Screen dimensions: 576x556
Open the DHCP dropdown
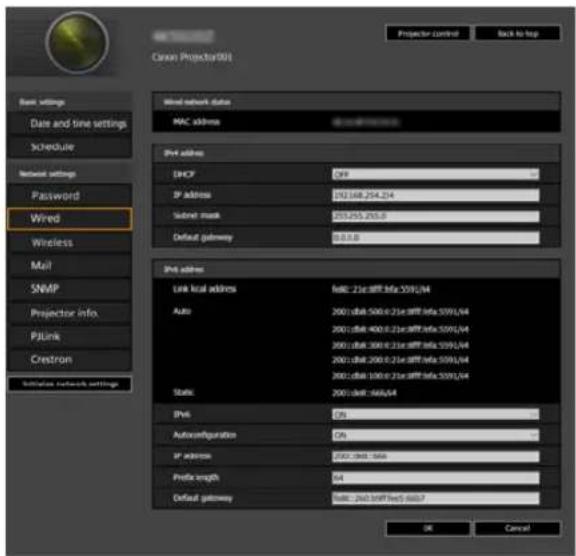(x=435, y=174)
